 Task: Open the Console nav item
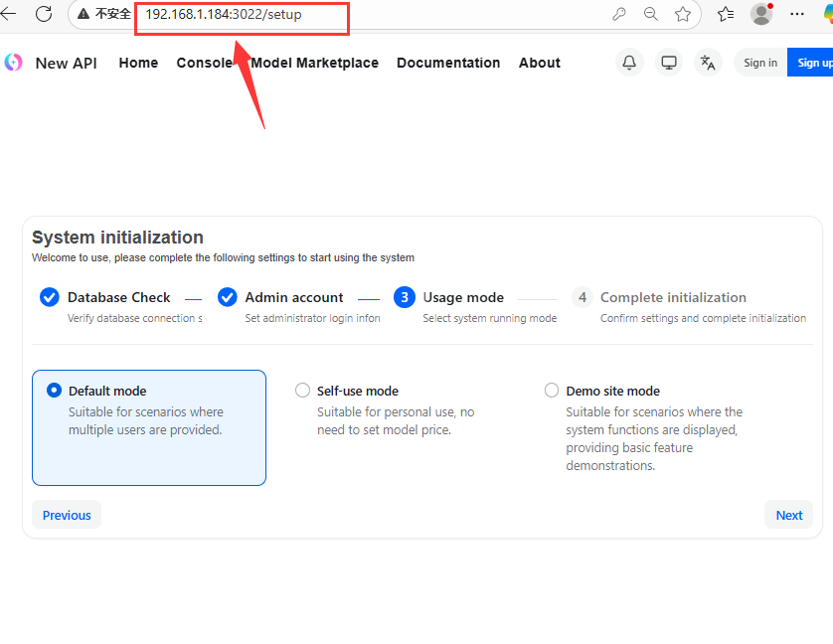click(205, 63)
